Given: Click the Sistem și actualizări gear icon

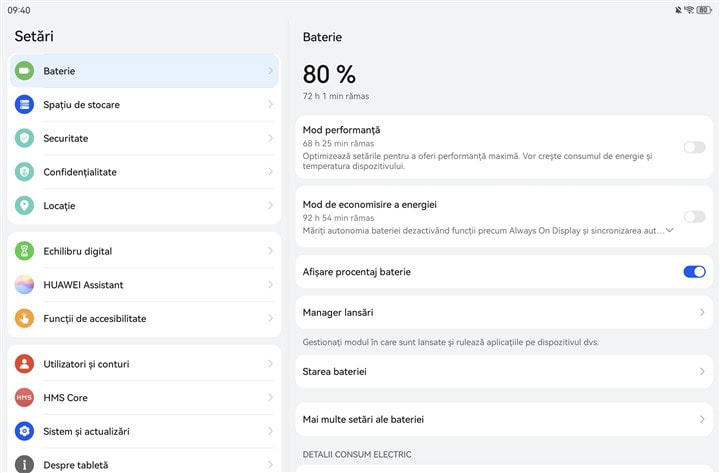Looking at the screenshot, I should (x=24, y=431).
